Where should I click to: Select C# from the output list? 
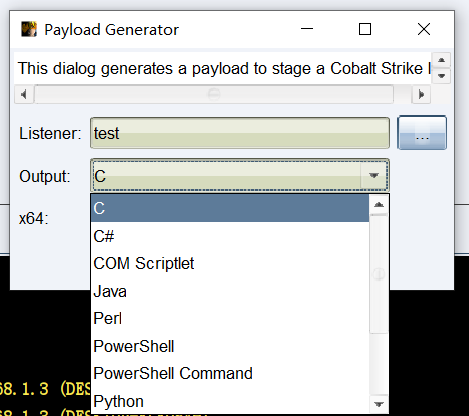coord(230,236)
